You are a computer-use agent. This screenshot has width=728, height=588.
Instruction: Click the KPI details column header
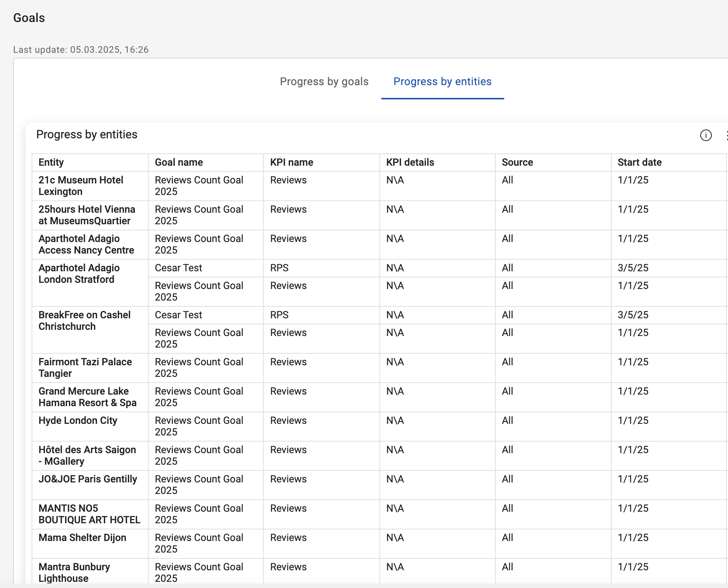coord(410,162)
